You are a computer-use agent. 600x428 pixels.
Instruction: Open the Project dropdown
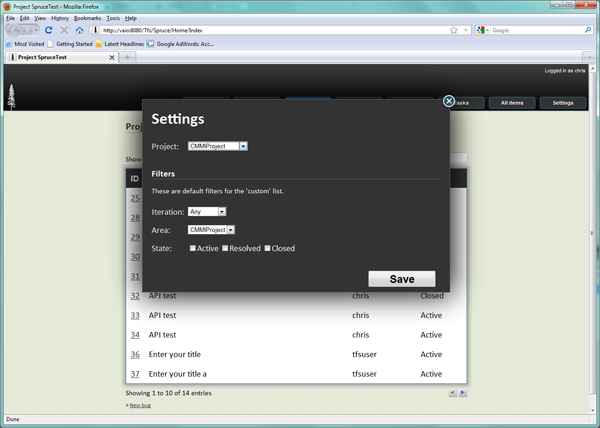[218, 146]
